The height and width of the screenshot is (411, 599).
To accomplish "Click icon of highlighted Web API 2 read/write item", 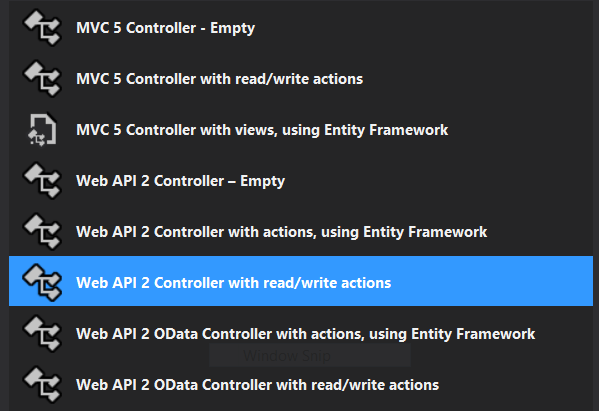I will click(42, 283).
